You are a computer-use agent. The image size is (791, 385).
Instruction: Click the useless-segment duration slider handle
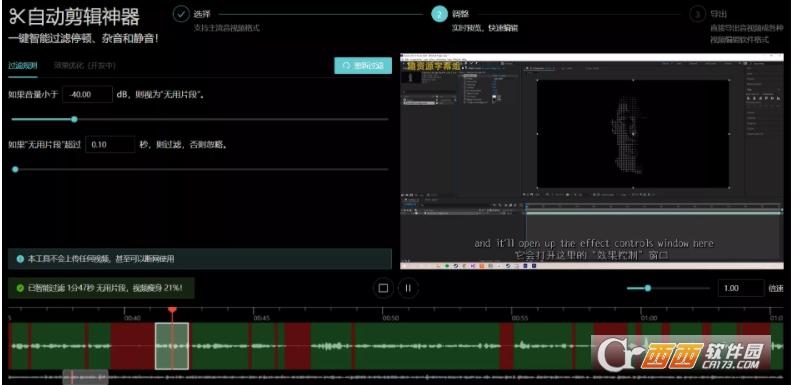coord(15,170)
